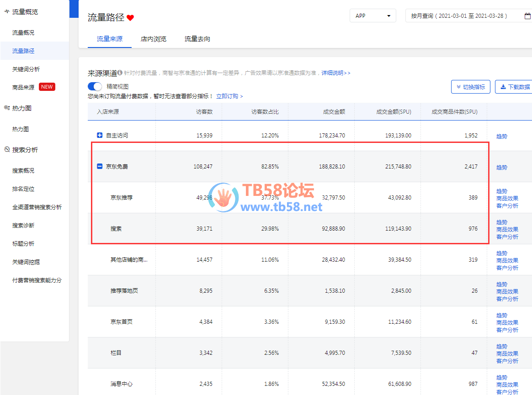Open the 切换指标 indicator switcher

470,87
